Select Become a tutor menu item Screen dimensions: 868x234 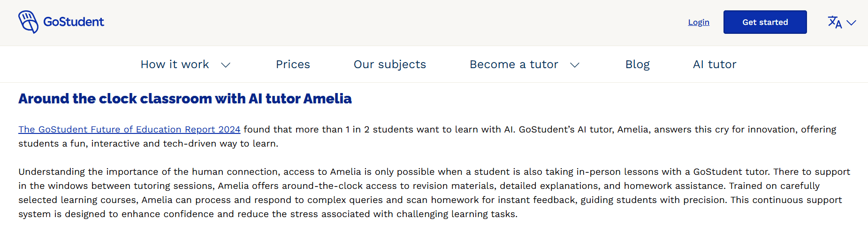click(x=514, y=64)
